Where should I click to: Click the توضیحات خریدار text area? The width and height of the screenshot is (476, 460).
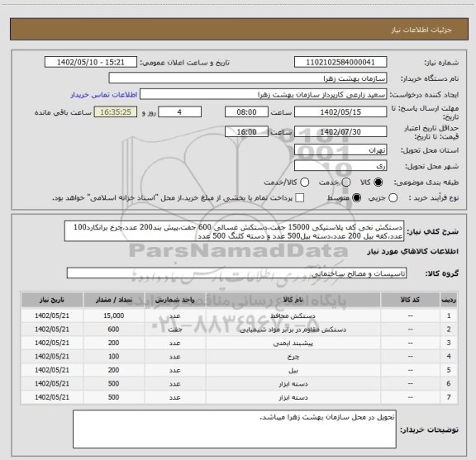[235, 429]
